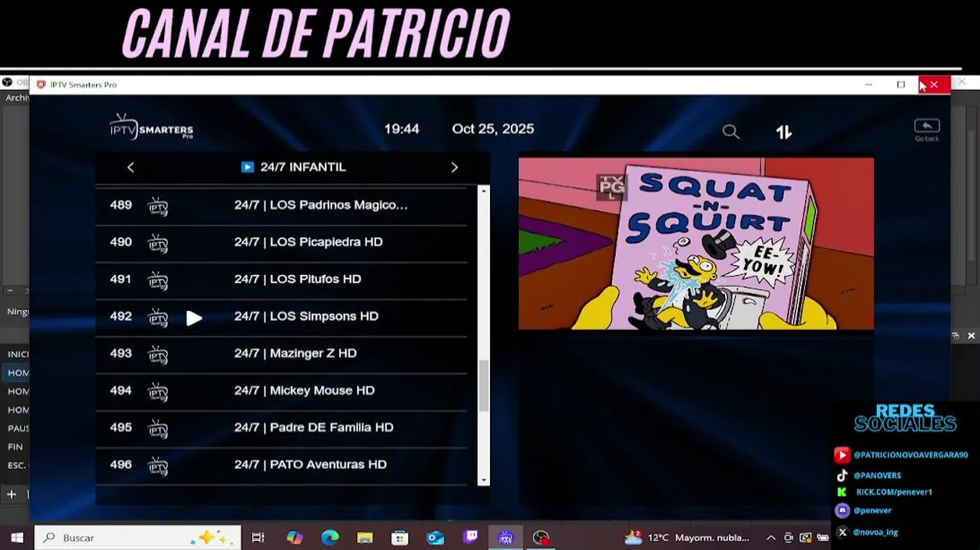
Task: Open the search magnifier in IPTV Smarters
Action: 730,132
